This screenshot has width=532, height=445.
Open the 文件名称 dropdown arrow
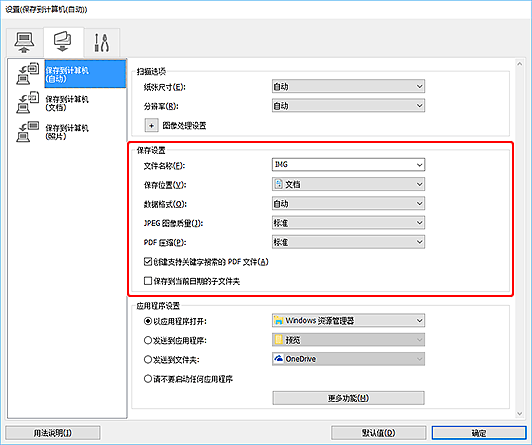tap(420, 165)
